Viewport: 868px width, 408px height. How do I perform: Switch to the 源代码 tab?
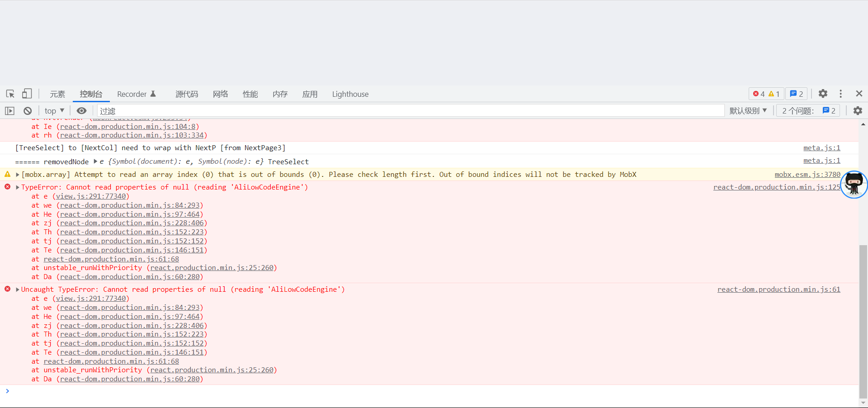click(187, 94)
